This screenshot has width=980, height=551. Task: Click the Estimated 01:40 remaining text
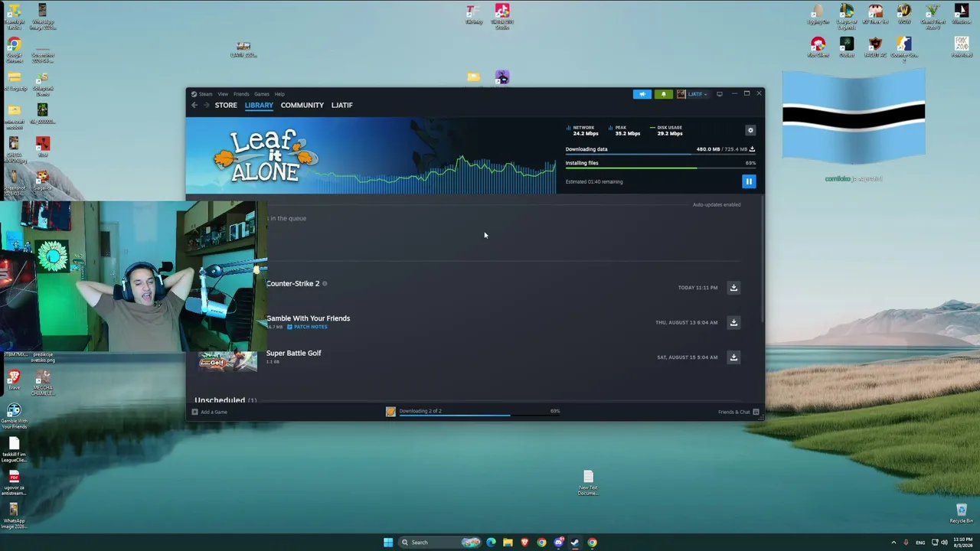point(594,181)
